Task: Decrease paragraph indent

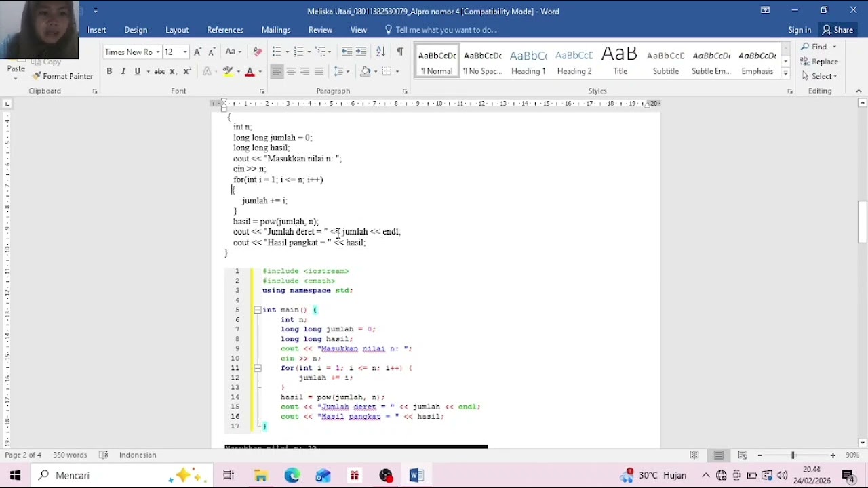Action: click(347, 52)
